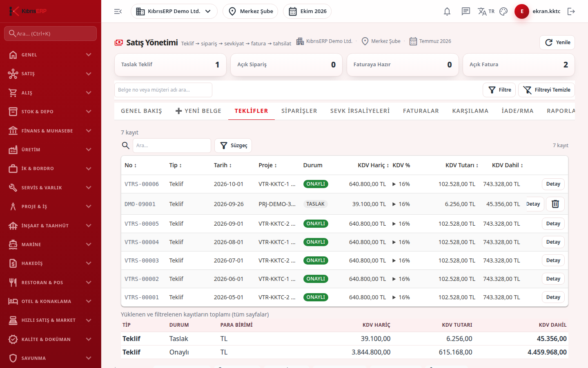This screenshot has height=368, width=588.
Task: Click the sidebar Ara (Ctrl+K) search box
Action: (50, 34)
